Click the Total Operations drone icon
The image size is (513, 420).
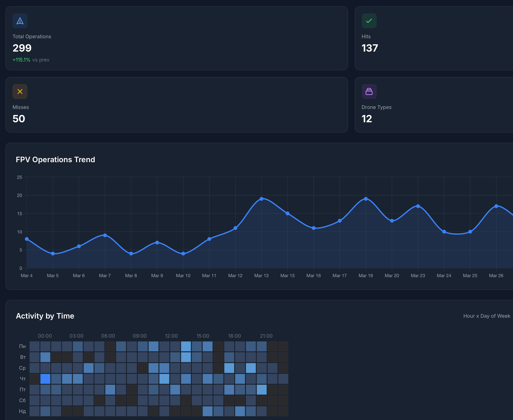(x=20, y=21)
